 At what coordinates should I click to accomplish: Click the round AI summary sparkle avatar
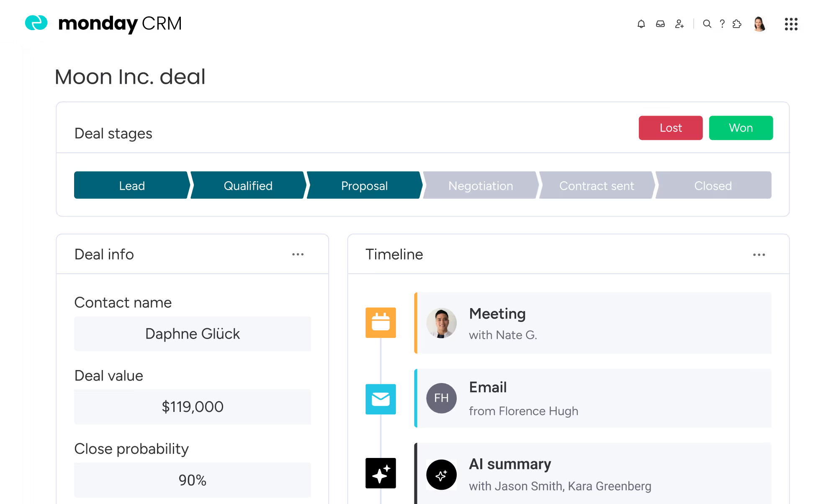[441, 475]
